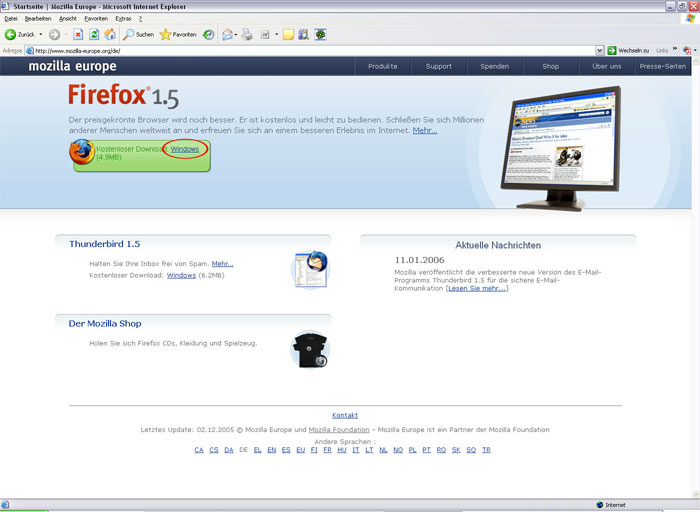Click the yellow note toolbar icon

coord(288,34)
